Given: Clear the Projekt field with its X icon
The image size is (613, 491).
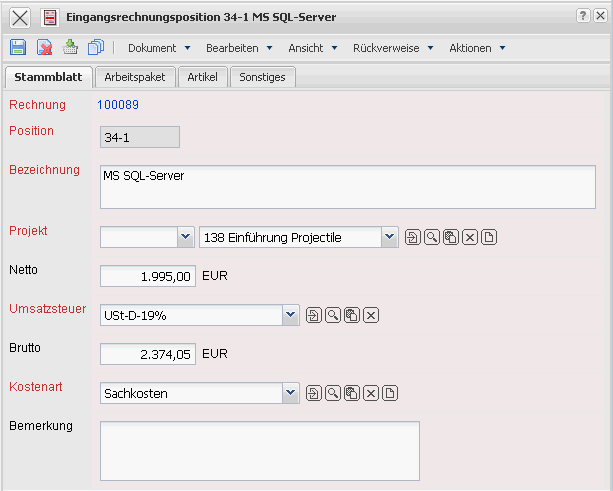Looking at the screenshot, I should click(x=470, y=237).
